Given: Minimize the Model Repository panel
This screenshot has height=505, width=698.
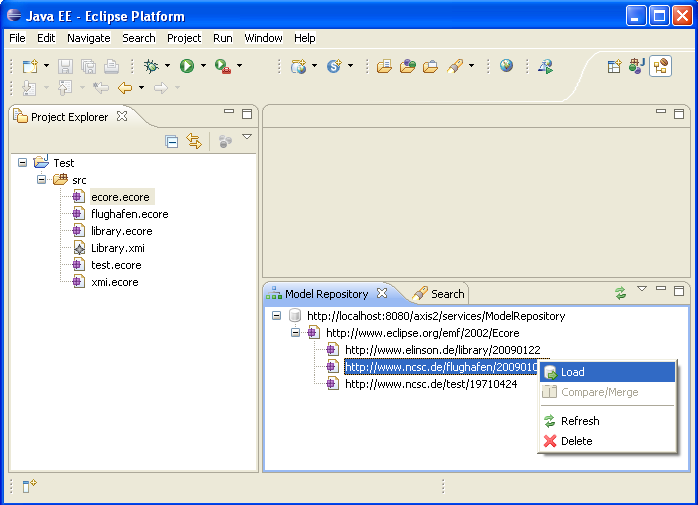Looking at the screenshot, I should tap(661, 288).
